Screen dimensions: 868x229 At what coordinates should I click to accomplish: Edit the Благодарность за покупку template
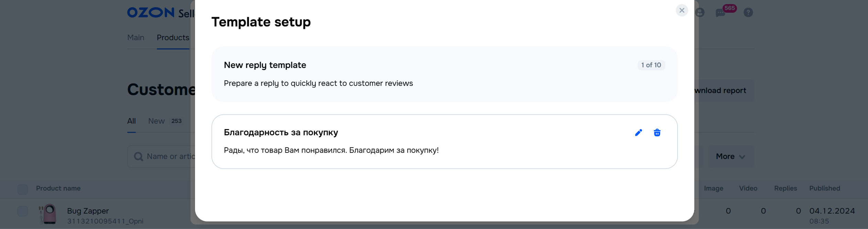[x=638, y=133]
